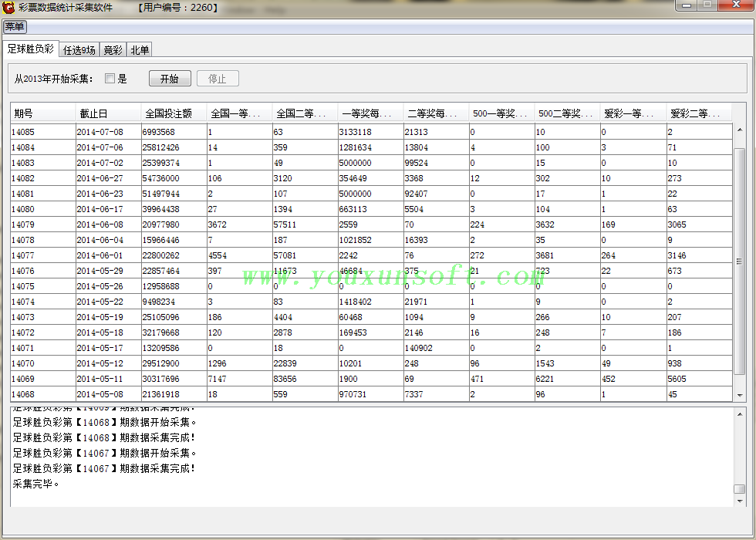Click the log panel scroll up arrow

[740, 414]
